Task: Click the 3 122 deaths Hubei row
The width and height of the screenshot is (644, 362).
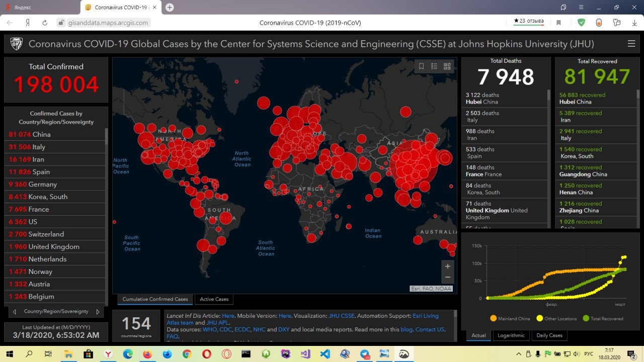Action: click(x=504, y=99)
